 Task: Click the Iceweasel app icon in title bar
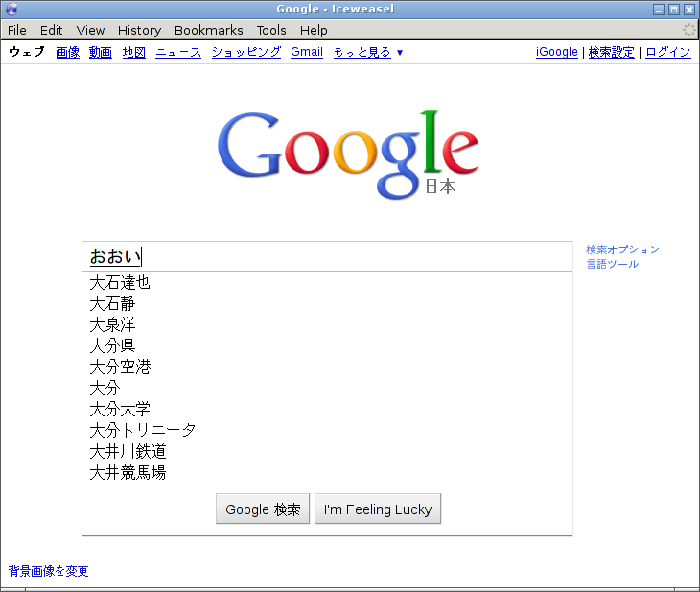pos(12,9)
